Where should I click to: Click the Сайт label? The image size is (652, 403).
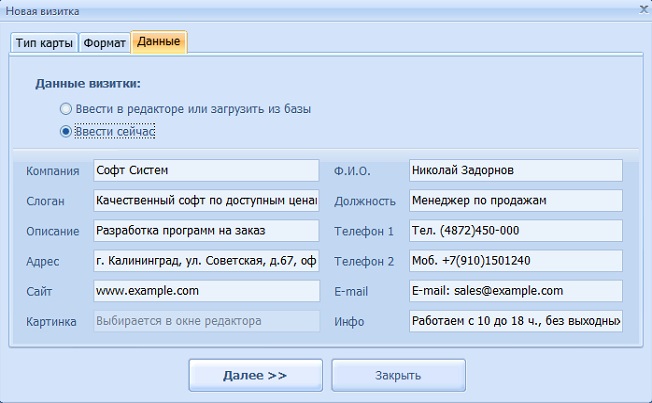click(39, 292)
